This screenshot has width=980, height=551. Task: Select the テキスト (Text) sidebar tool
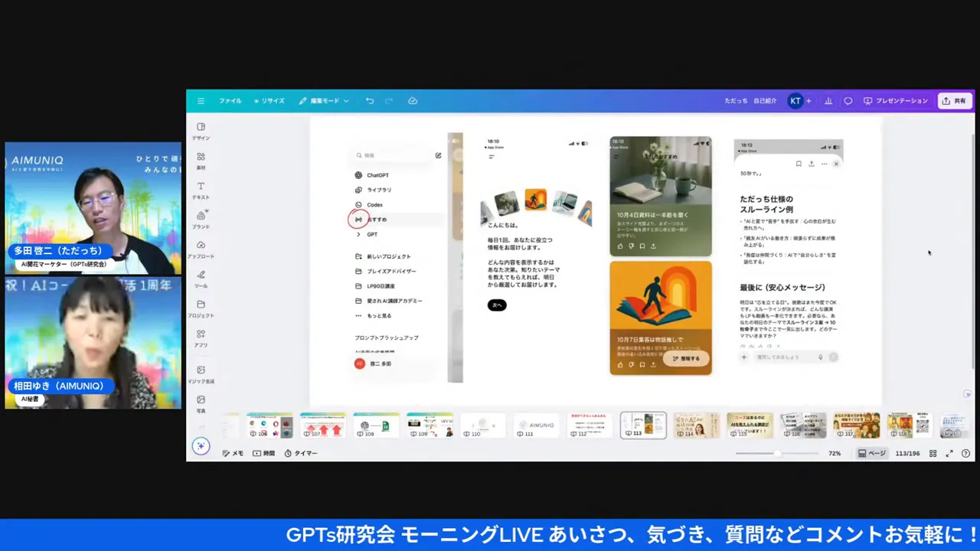(201, 190)
